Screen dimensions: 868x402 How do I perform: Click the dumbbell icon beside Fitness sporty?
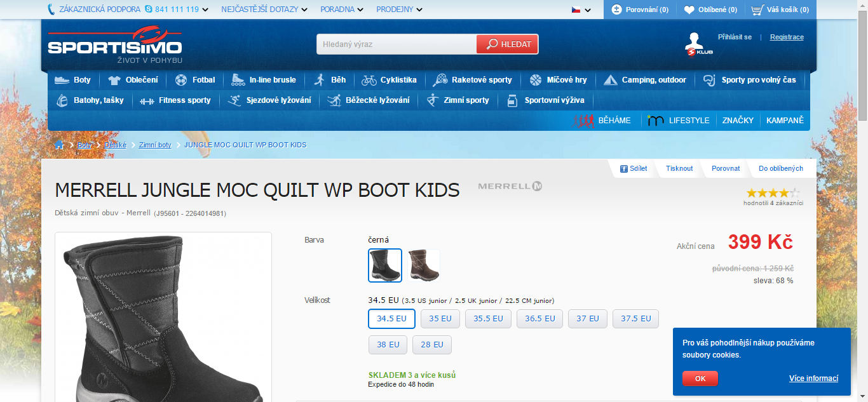point(147,100)
